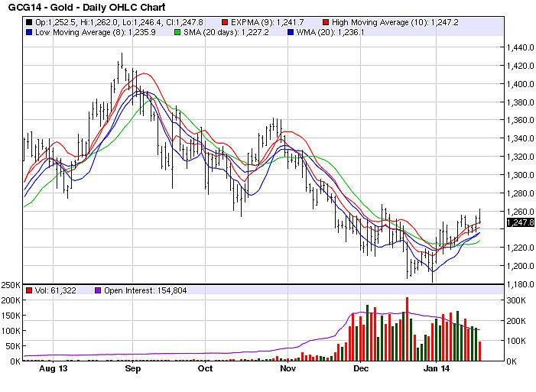Click the 1,440.0 price axis label

click(518, 47)
